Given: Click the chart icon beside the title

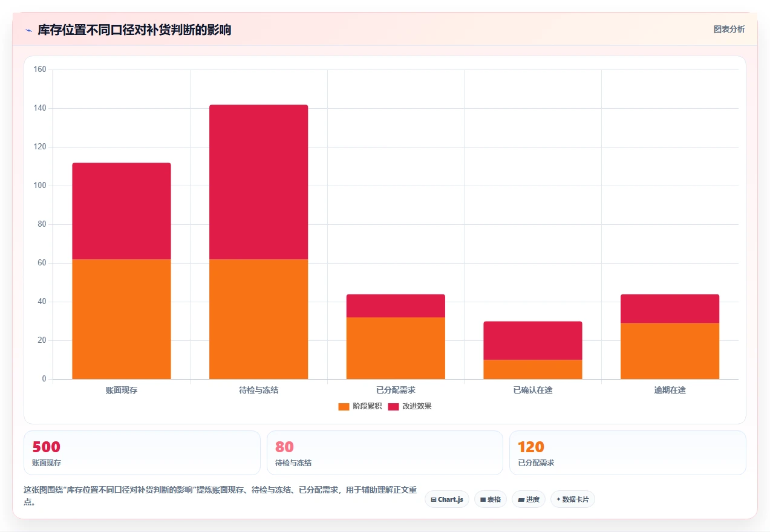Looking at the screenshot, I should coord(28,30).
